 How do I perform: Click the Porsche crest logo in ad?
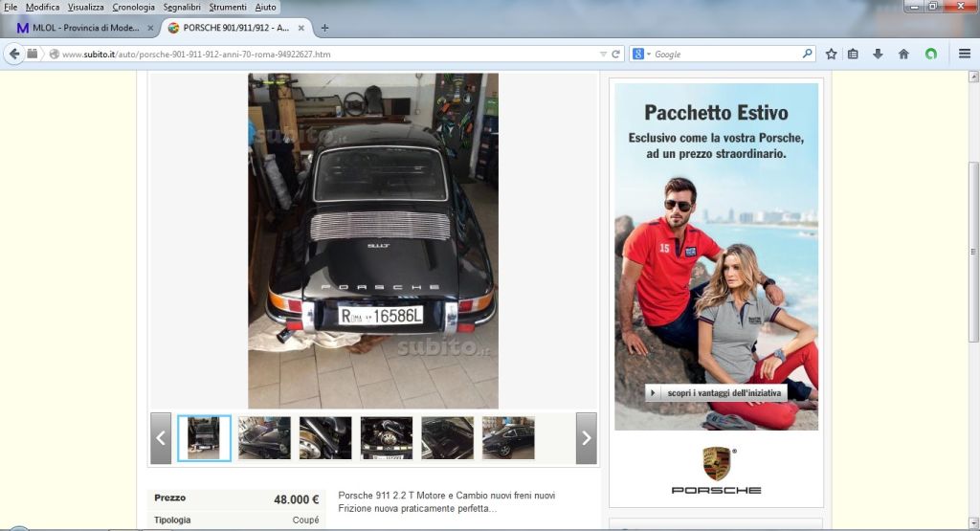coord(716,463)
